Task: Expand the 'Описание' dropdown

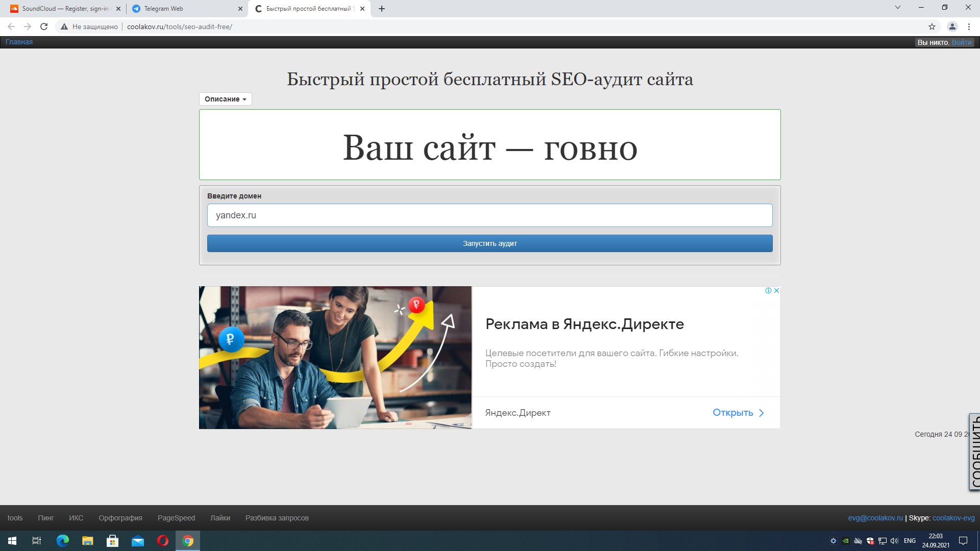Action: (225, 99)
